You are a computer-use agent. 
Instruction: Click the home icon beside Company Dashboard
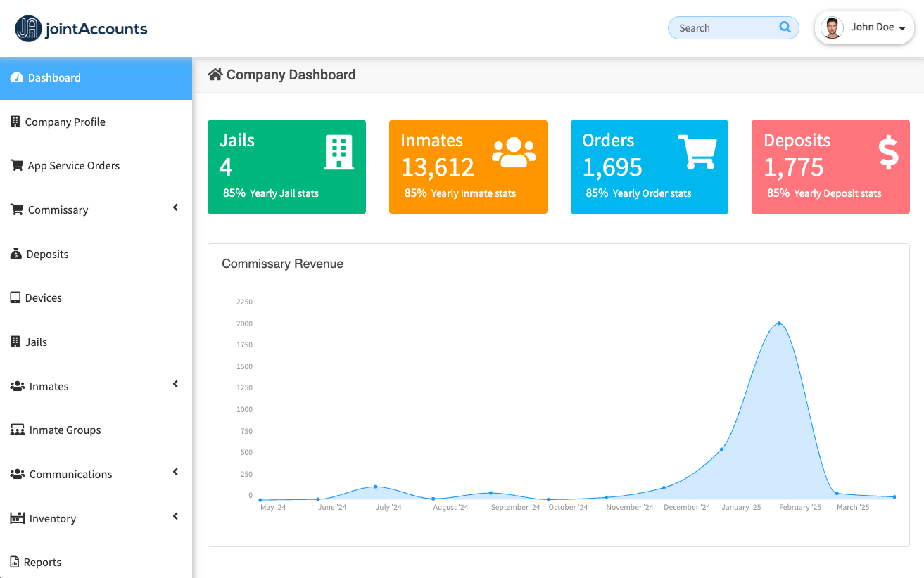tap(215, 75)
